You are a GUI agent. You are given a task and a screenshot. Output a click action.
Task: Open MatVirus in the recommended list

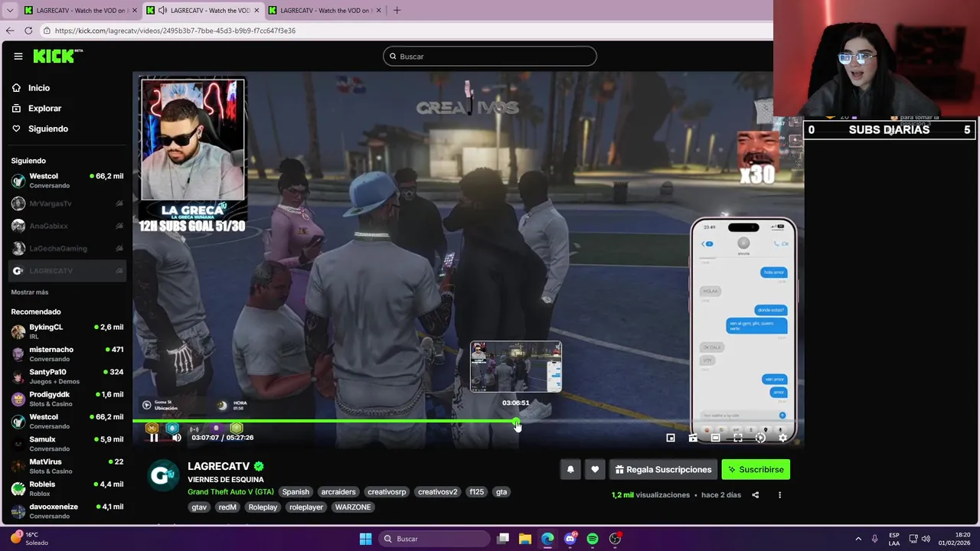coord(67,466)
